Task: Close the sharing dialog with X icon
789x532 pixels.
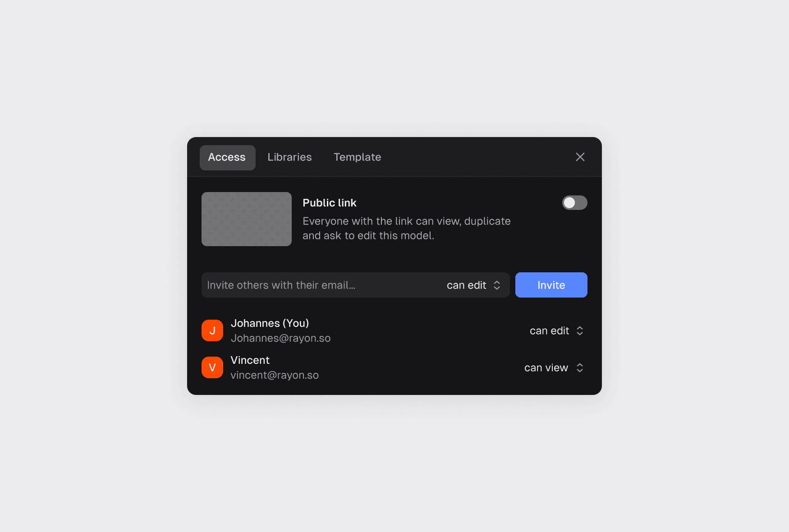Action: (580, 157)
